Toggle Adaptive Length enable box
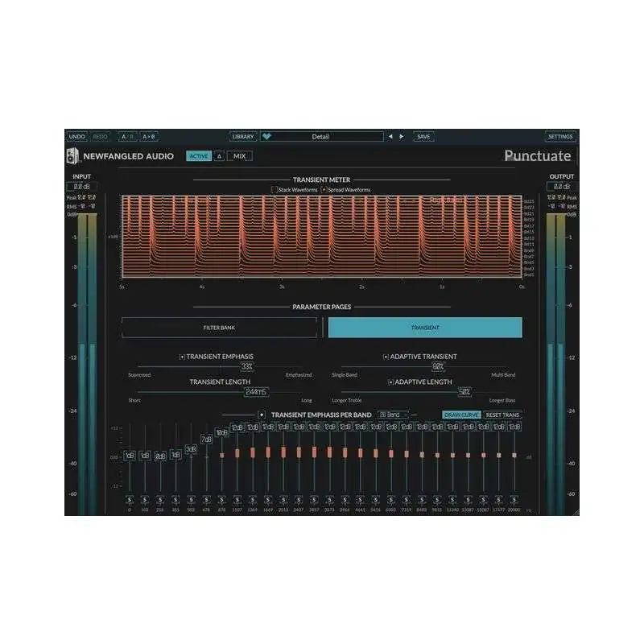 click(390, 382)
